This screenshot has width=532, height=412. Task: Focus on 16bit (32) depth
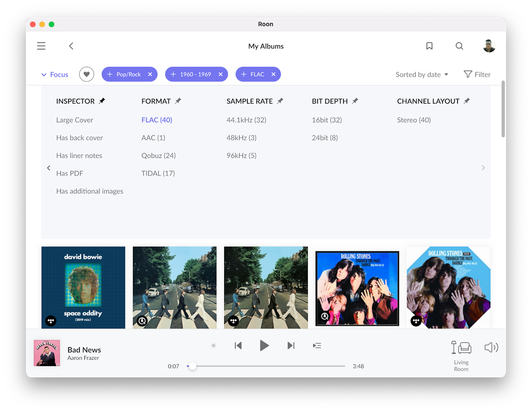point(327,120)
